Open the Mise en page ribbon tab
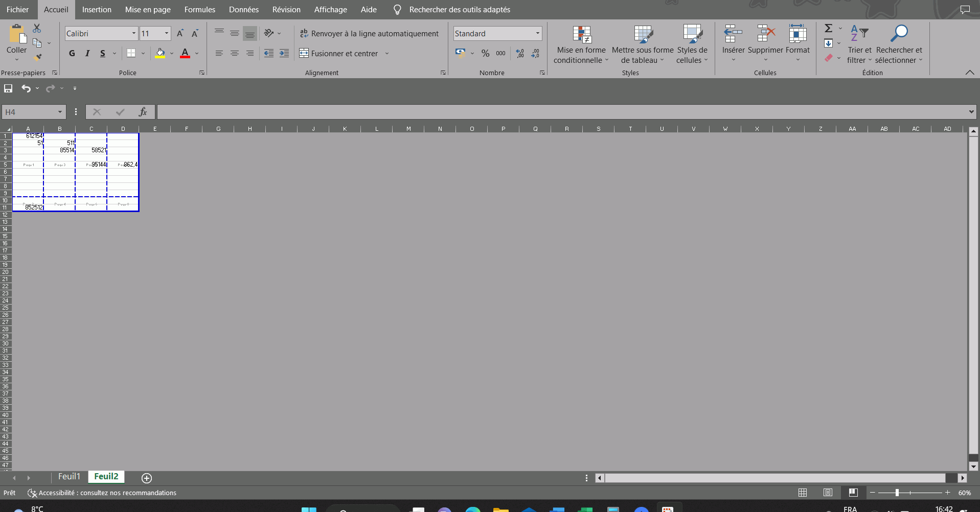 [x=148, y=10]
